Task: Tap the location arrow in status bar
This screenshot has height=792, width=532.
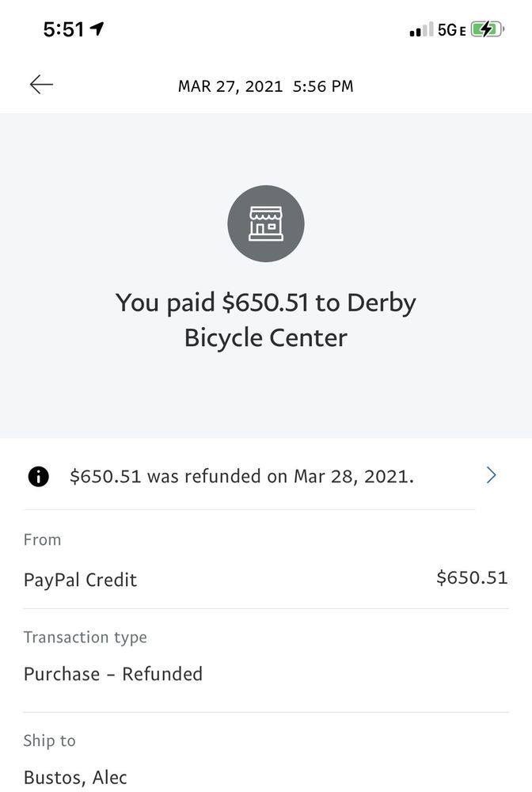Action: tap(97, 30)
